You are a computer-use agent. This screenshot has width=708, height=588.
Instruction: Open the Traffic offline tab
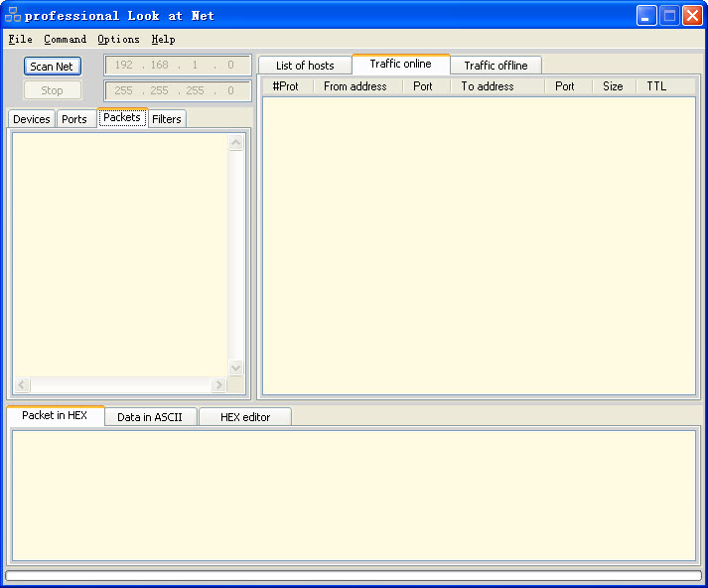496,66
